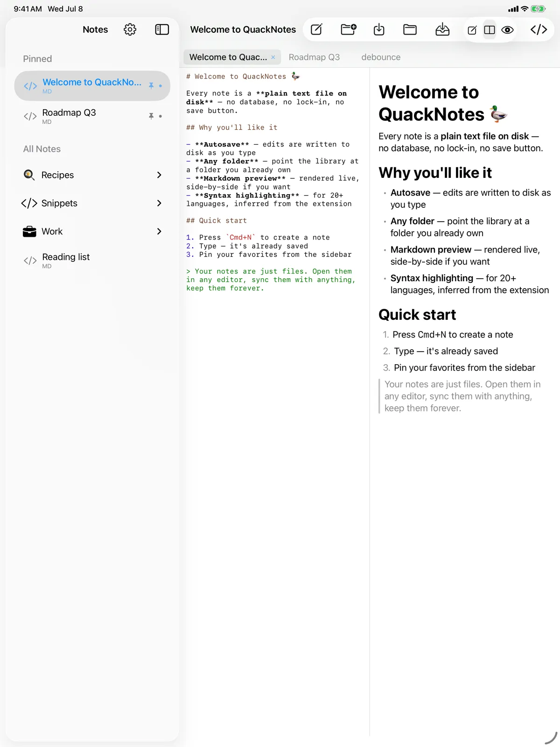Open settings gear in sidebar

(130, 29)
